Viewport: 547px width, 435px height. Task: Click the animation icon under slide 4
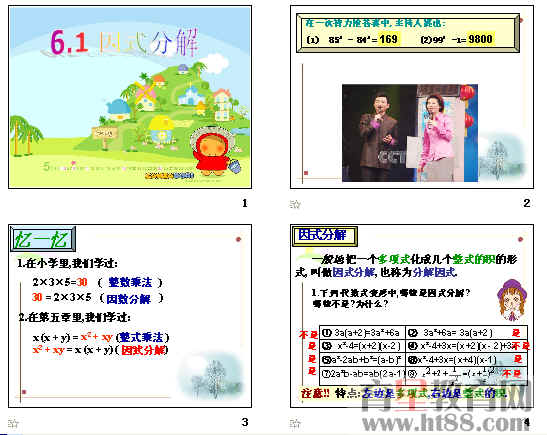tap(295, 423)
